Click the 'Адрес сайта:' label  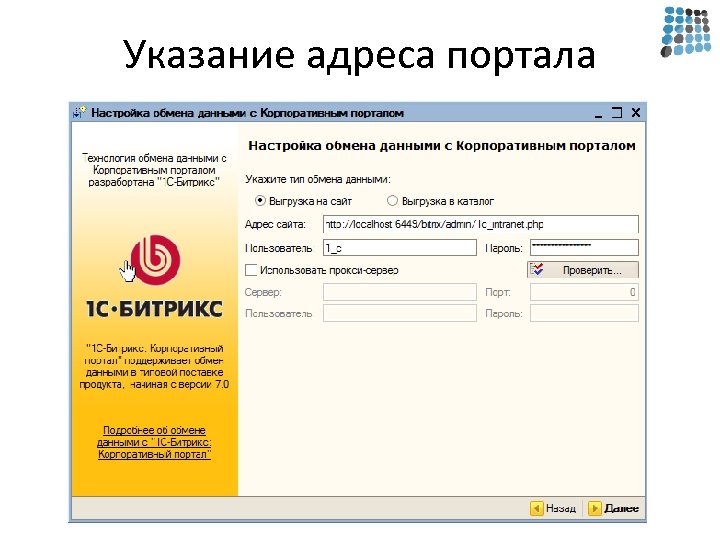(275, 225)
